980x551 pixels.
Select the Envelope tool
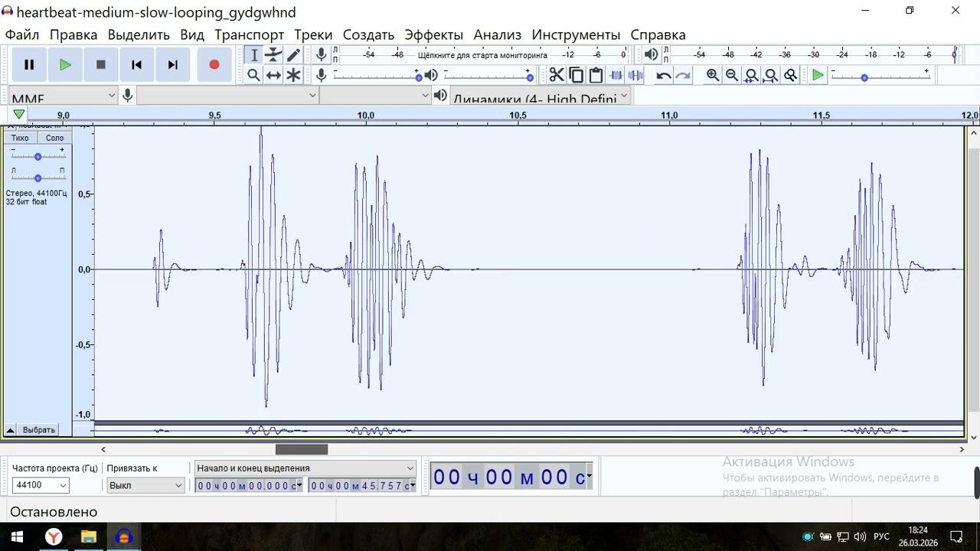point(273,55)
